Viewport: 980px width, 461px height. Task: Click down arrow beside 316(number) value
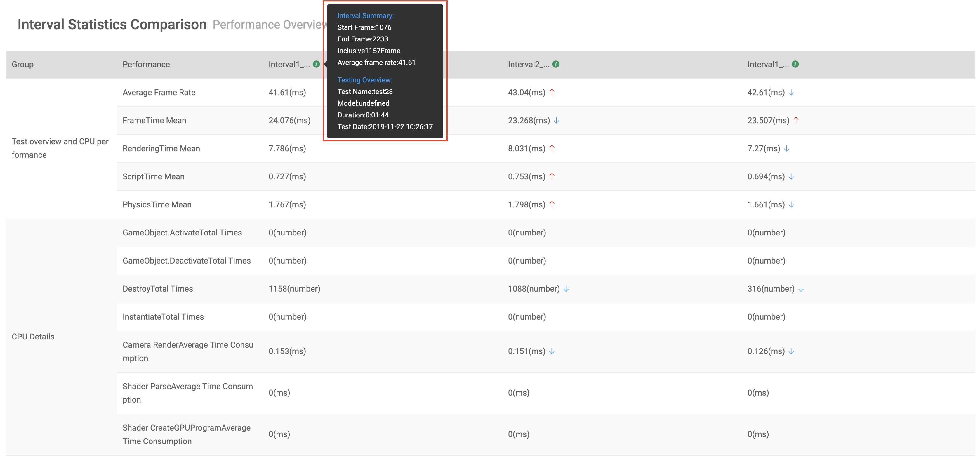click(801, 289)
